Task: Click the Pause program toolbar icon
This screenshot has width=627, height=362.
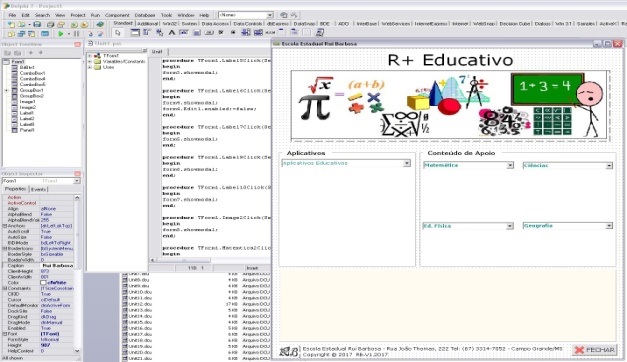Action: pos(76,34)
